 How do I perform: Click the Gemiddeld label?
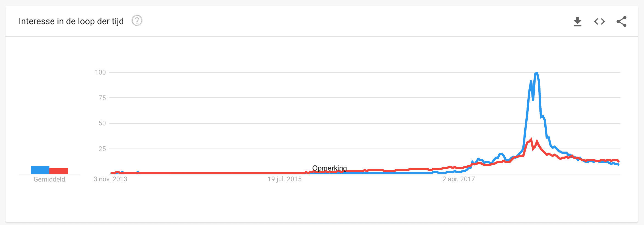(x=49, y=179)
